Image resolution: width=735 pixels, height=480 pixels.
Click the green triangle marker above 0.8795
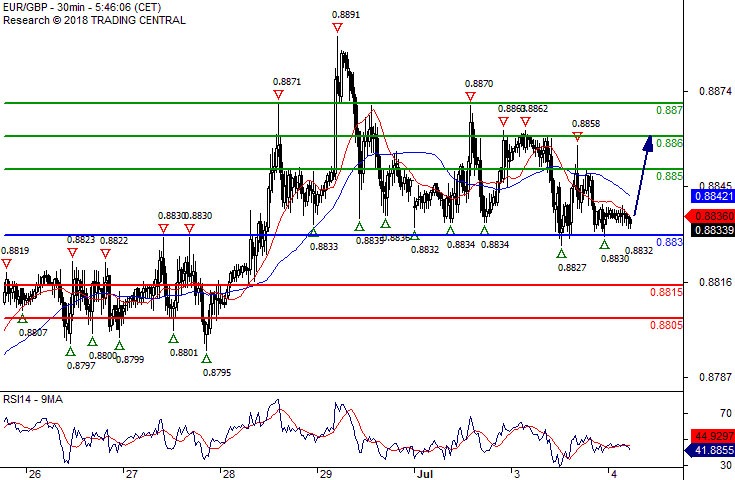(206, 359)
